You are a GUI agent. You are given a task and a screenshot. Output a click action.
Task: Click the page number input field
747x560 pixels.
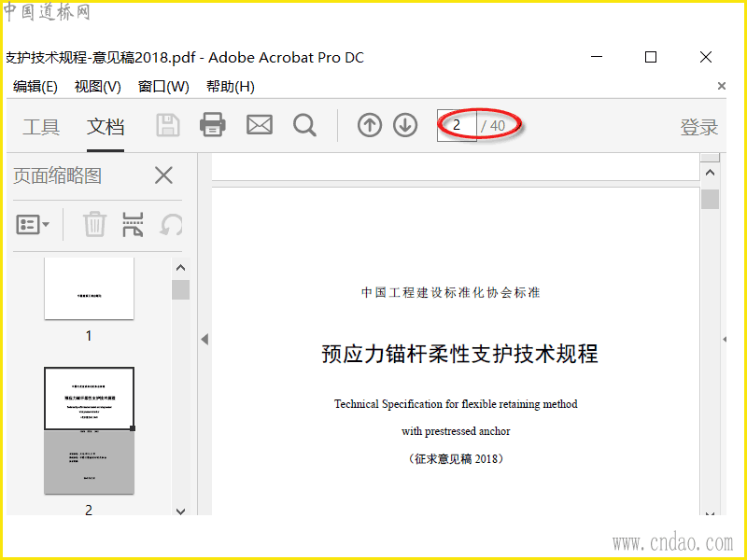(457, 125)
